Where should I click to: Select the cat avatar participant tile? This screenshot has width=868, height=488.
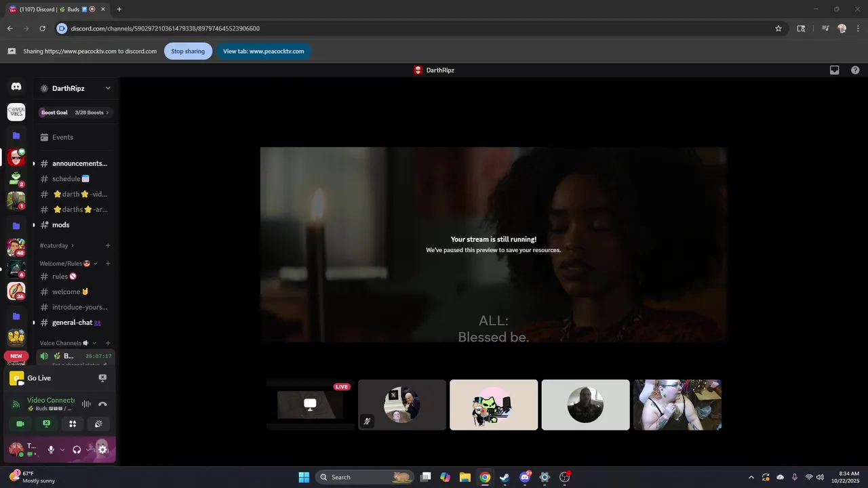pyautogui.click(x=494, y=405)
